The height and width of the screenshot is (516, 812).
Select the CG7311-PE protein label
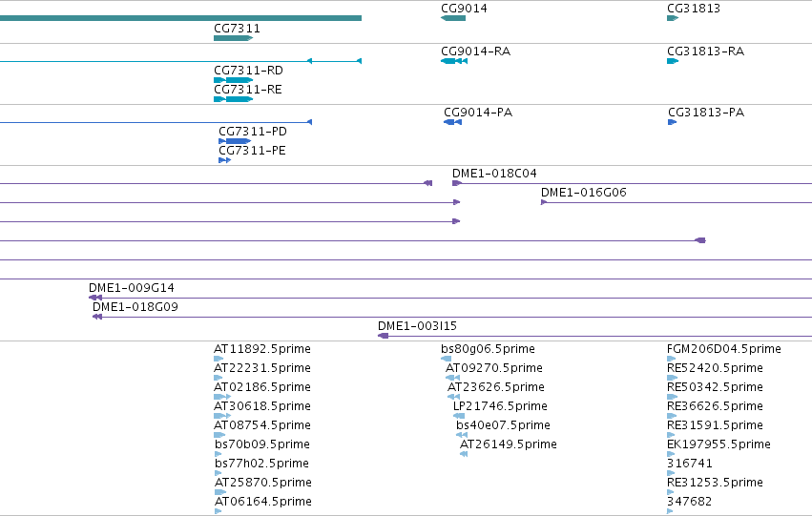pyautogui.click(x=252, y=151)
